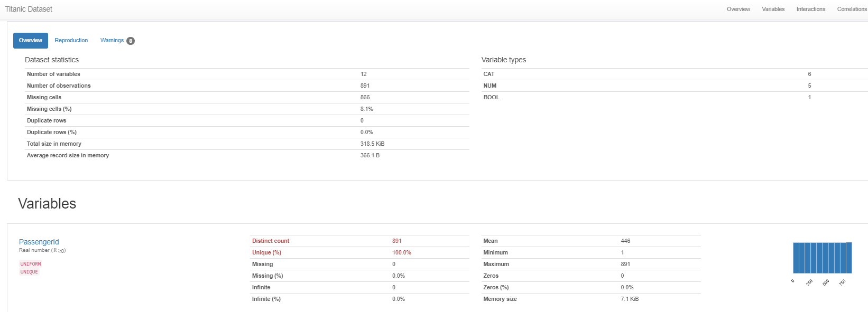The image size is (868, 312).
Task: Click the Unique percent value 100.0%
Action: (402, 252)
